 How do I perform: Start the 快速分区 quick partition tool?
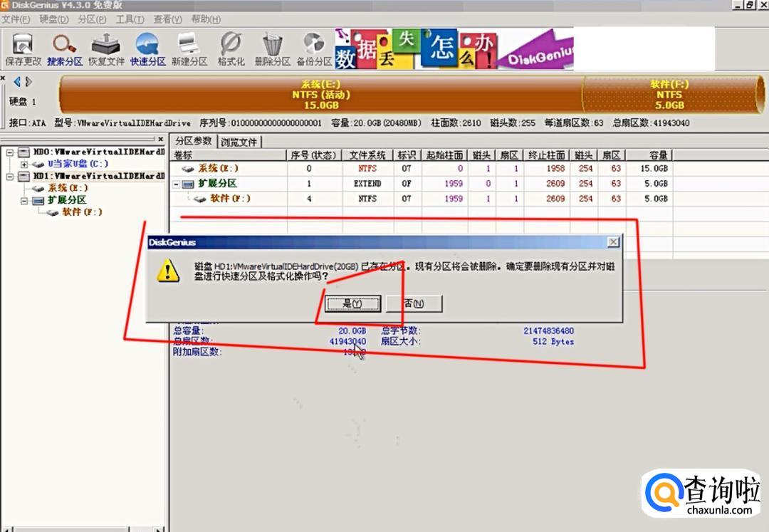[147, 49]
